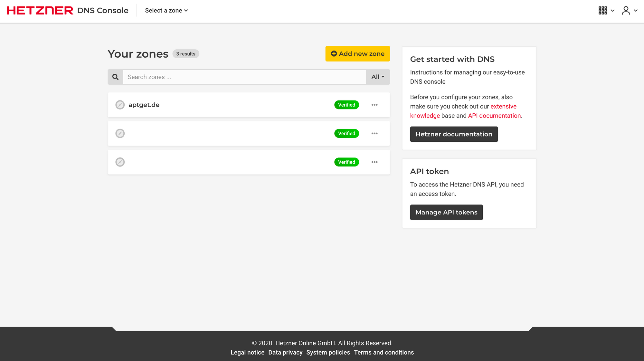Click the search magnifier icon
The width and height of the screenshot is (644, 361).
[115, 77]
